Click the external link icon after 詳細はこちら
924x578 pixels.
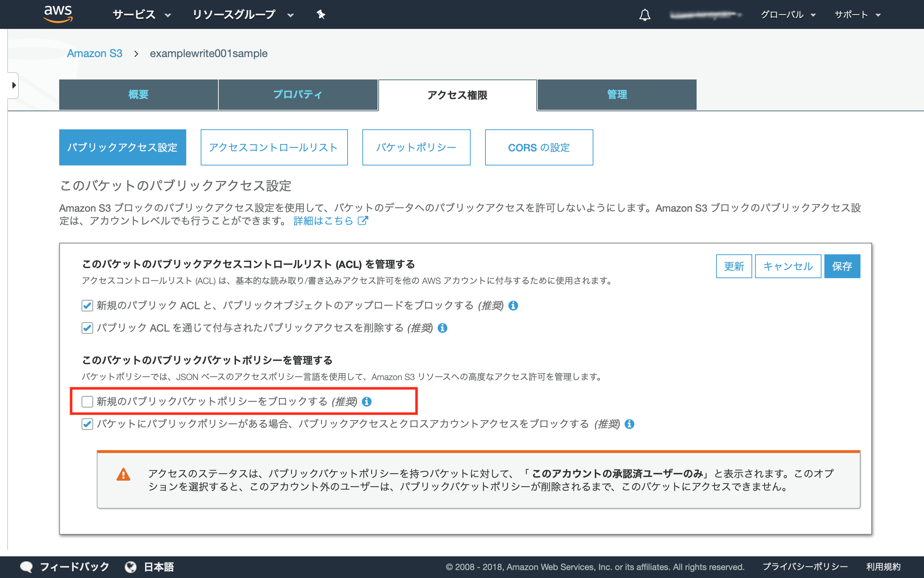[x=363, y=221]
